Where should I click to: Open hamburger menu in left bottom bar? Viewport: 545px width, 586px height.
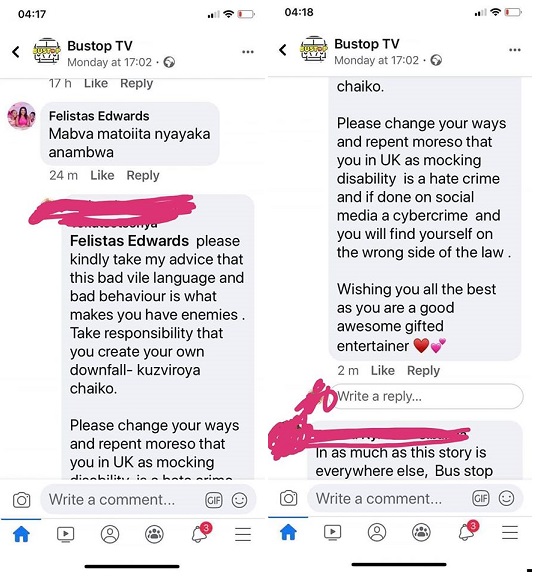[x=243, y=534]
